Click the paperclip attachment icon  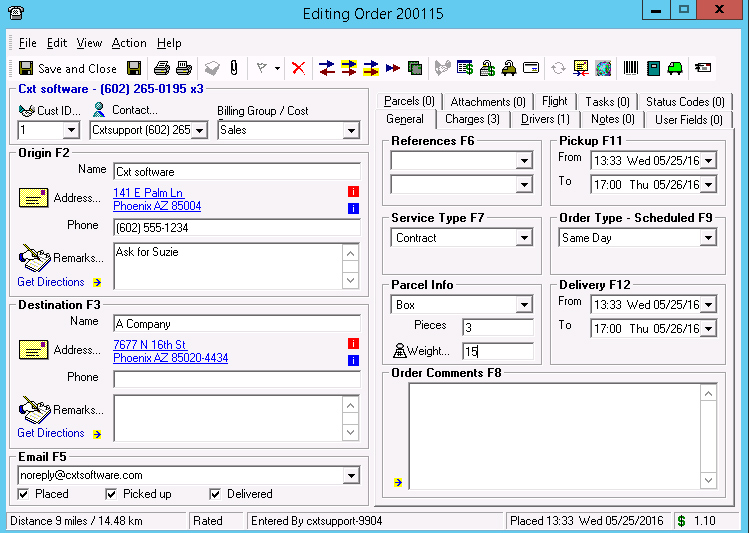pyautogui.click(x=234, y=68)
